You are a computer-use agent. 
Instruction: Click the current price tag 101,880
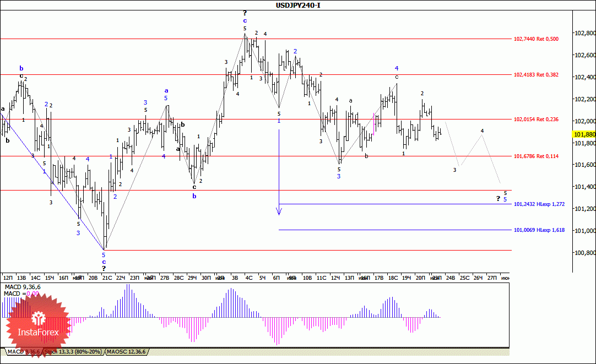click(x=584, y=134)
